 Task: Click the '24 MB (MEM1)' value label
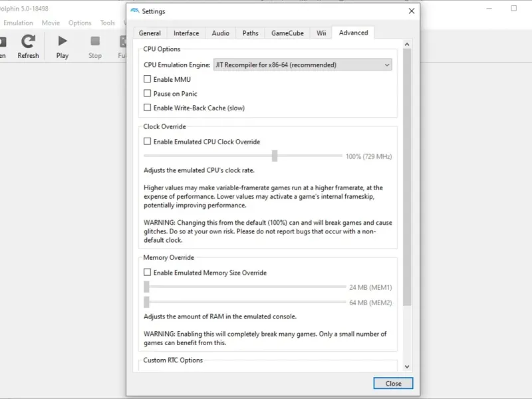point(370,287)
